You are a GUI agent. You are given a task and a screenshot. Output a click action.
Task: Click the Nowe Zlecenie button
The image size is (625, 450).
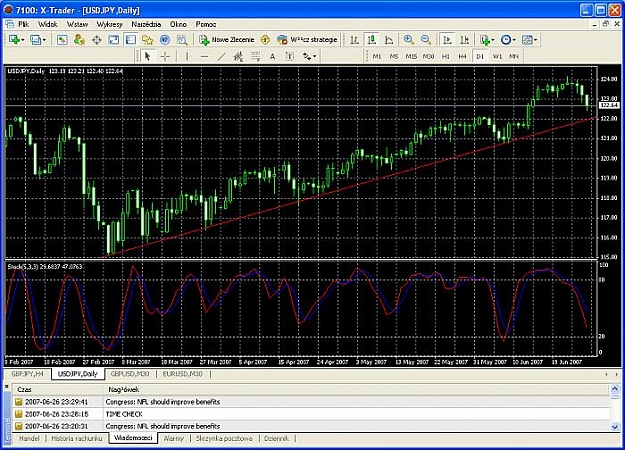tap(227, 40)
